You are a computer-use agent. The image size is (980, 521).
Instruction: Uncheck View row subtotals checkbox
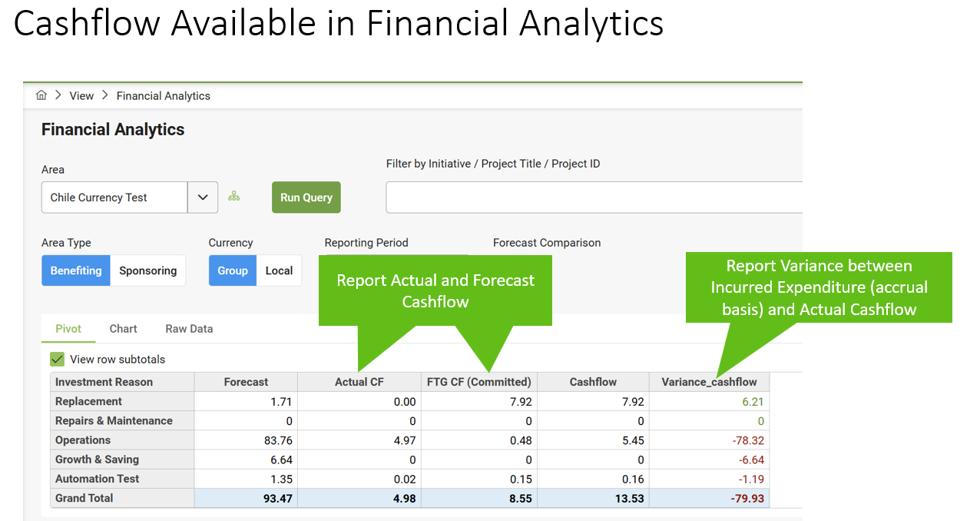point(57,359)
